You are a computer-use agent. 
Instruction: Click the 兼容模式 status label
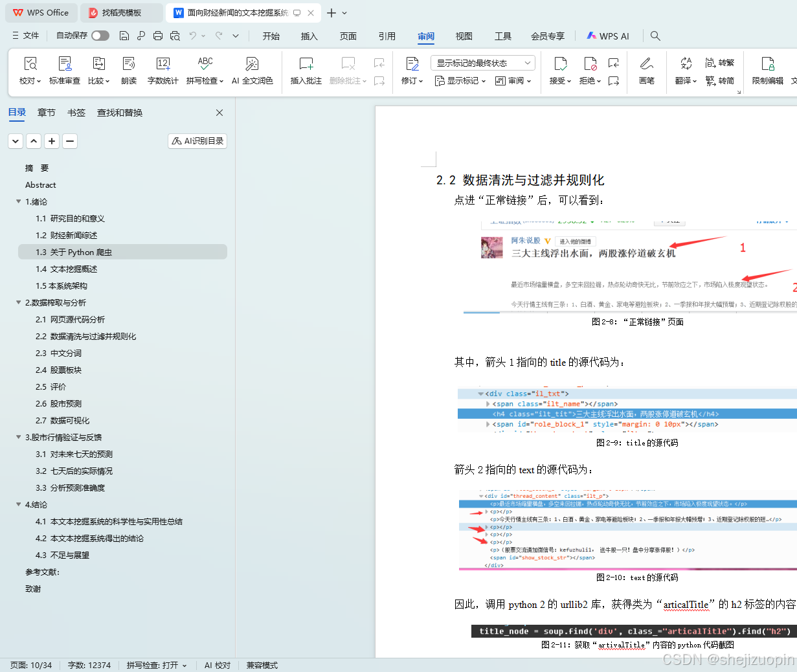coord(262,665)
